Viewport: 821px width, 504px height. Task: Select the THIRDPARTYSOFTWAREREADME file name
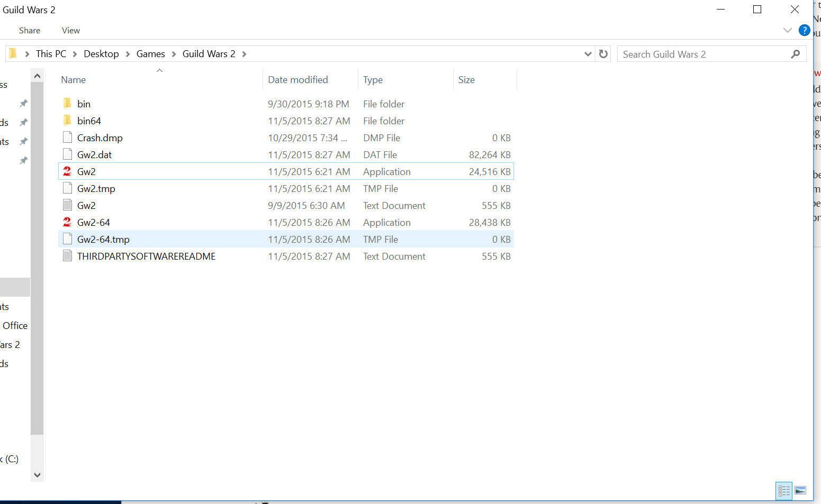coord(146,256)
